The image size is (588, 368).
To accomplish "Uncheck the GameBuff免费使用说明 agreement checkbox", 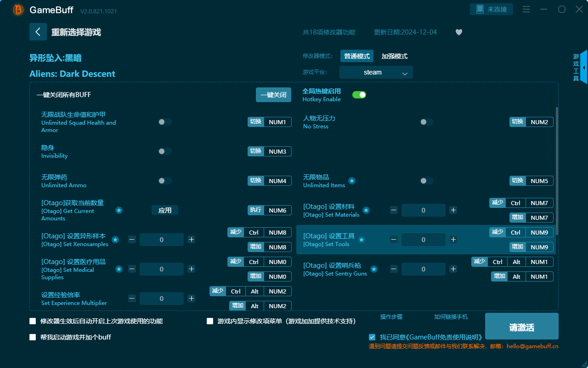I will (372, 337).
